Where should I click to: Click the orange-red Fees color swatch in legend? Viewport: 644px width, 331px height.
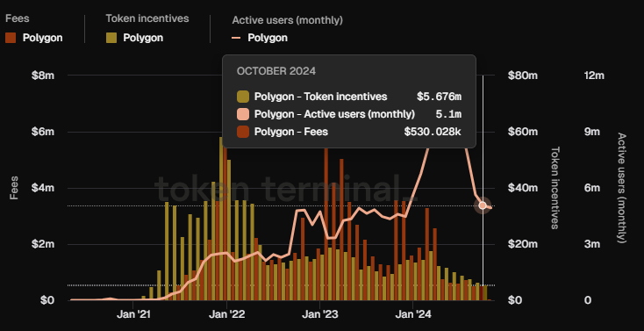11,38
